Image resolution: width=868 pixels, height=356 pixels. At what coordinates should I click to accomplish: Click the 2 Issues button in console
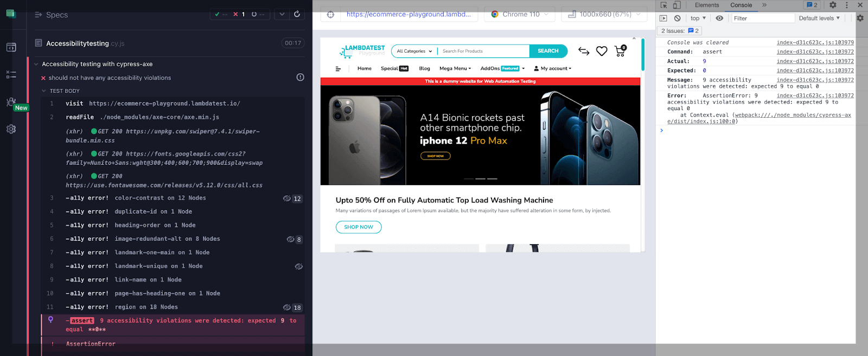(680, 31)
